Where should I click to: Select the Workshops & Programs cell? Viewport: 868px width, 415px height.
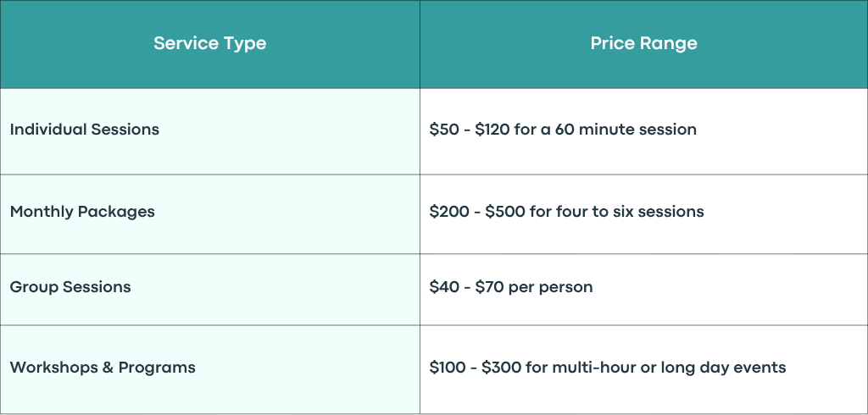pos(210,369)
